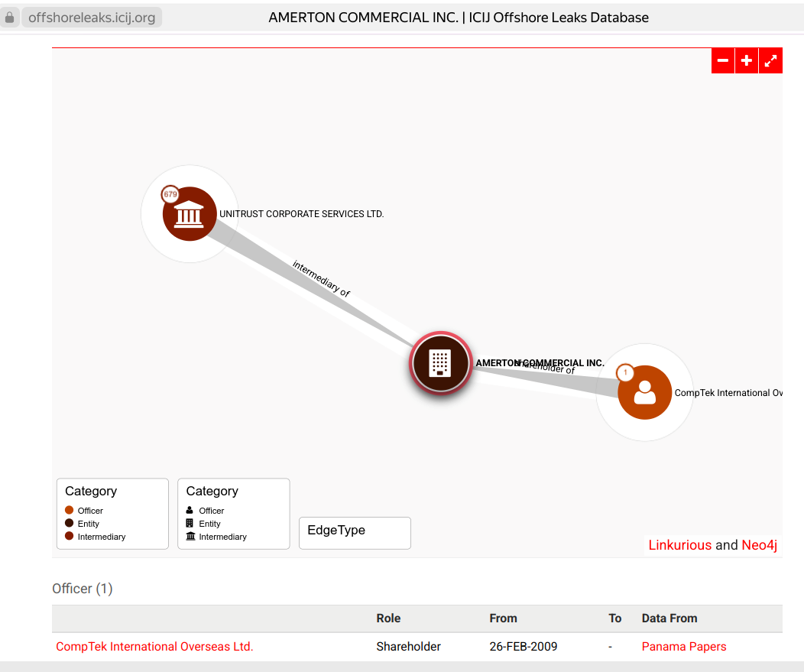Image resolution: width=804 pixels, height=672 pixels.
Task: Click the page title text in browser bar
Action: pyautogui.click(x=459, y=18)
